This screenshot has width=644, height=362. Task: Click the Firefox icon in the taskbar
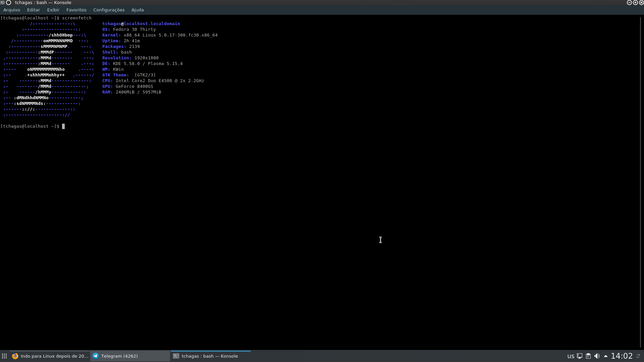point(15,356)
